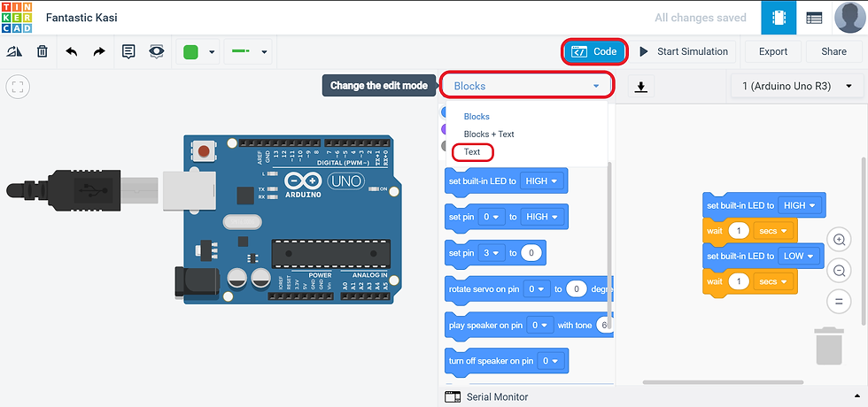This screenshot has width=868, height=407.
Task: Open the green wire color picker
Action: 190,52
